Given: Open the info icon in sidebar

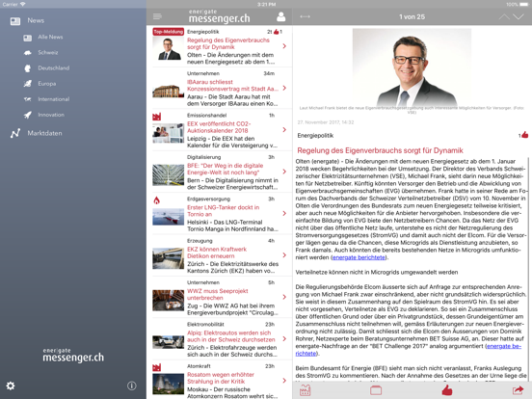Looking at the screenshot, I should pos(132,386).
